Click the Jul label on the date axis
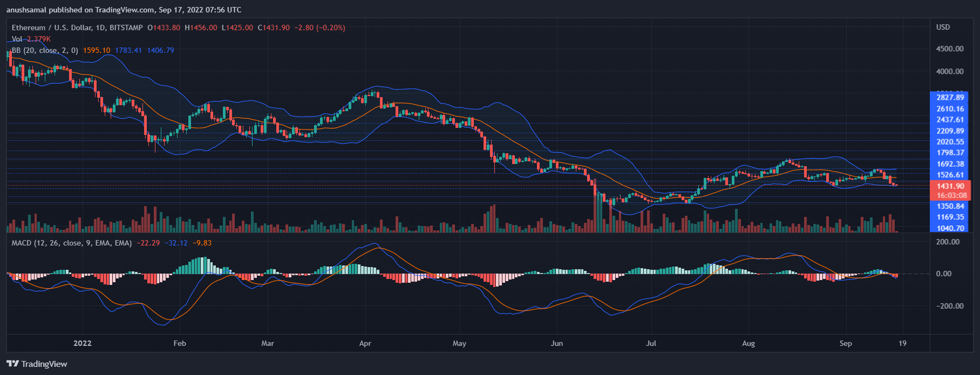Viewport: 980px width, 375px height. (x=651, y=343)
